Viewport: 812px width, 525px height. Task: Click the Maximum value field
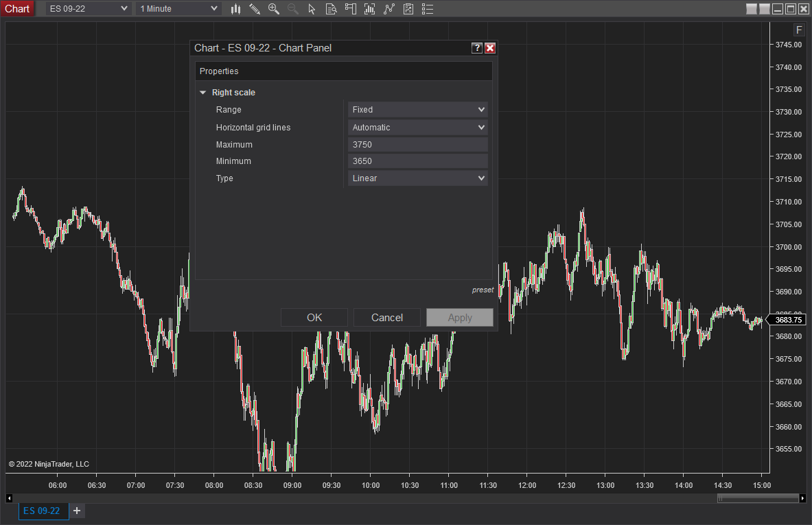pos(417,145)
